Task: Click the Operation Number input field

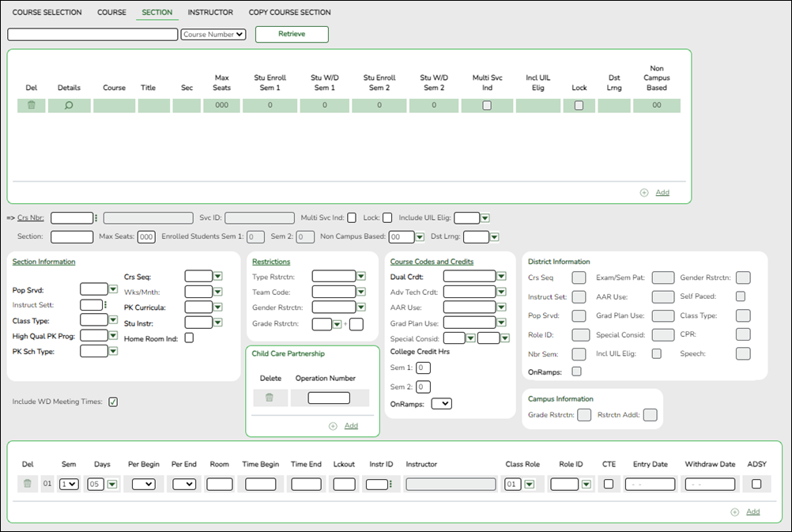Action: (x=329, y=398)
